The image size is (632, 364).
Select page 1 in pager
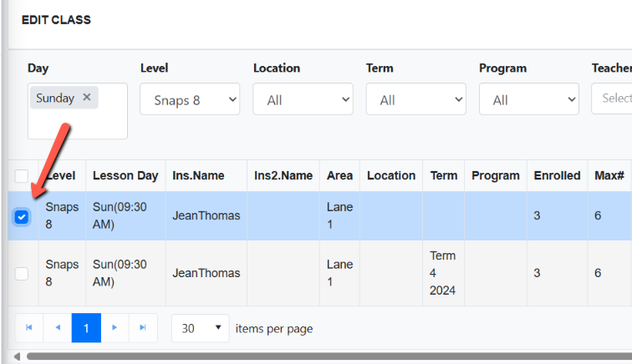[x=86, y=328]
